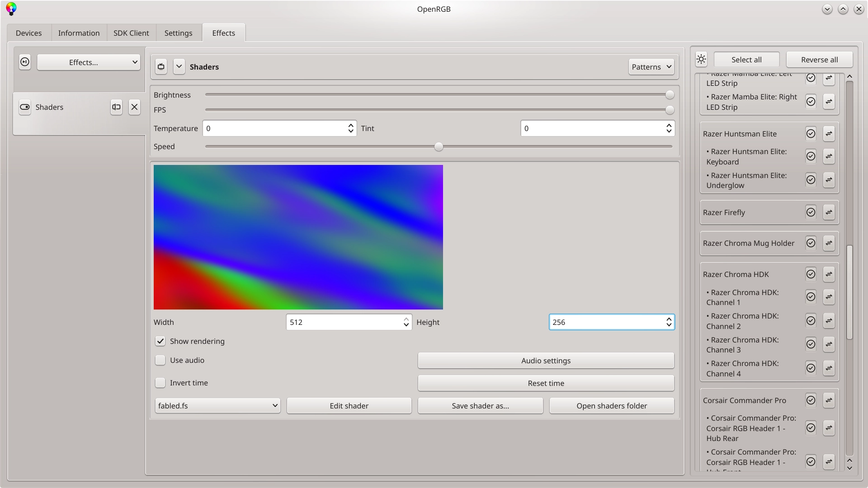The width and height of the screenshot is (868, 488).
Task: Click Save shader as... button
Action: 480,406
